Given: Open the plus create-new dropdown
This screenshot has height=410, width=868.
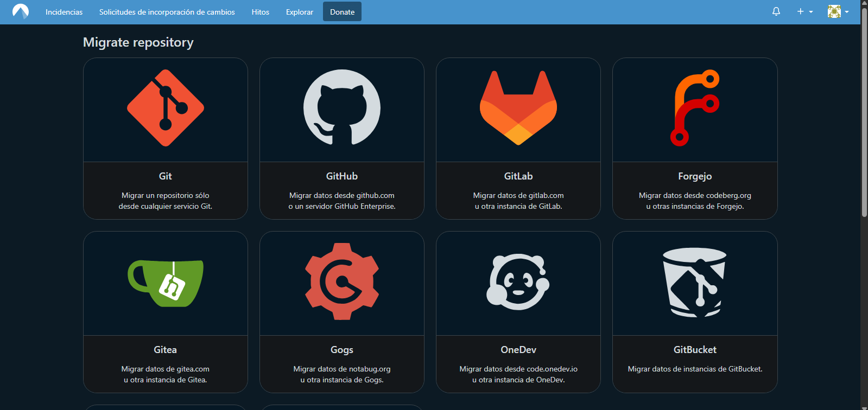Looking at the screenshot, I should 805,11.
